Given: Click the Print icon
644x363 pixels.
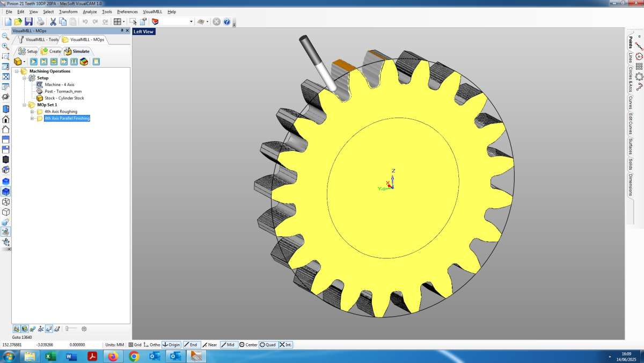Looking at the screenshot, I should pos(40,21).
